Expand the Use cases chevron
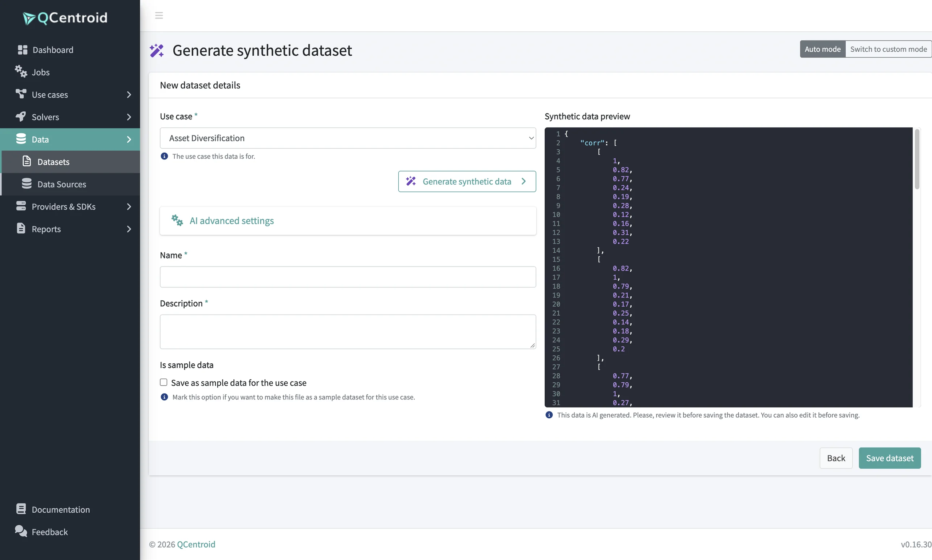 [x=129, y=94]
